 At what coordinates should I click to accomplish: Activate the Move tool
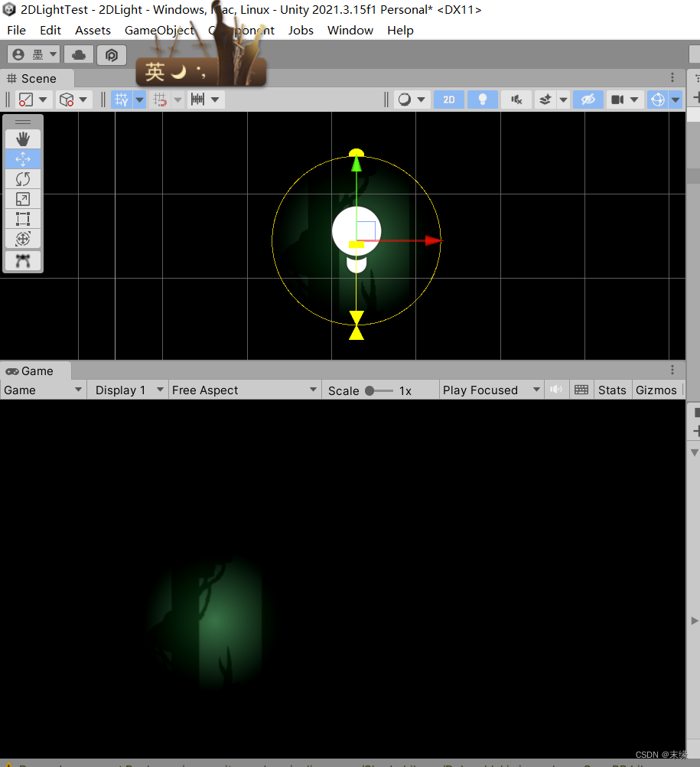(x=23, y=158)
